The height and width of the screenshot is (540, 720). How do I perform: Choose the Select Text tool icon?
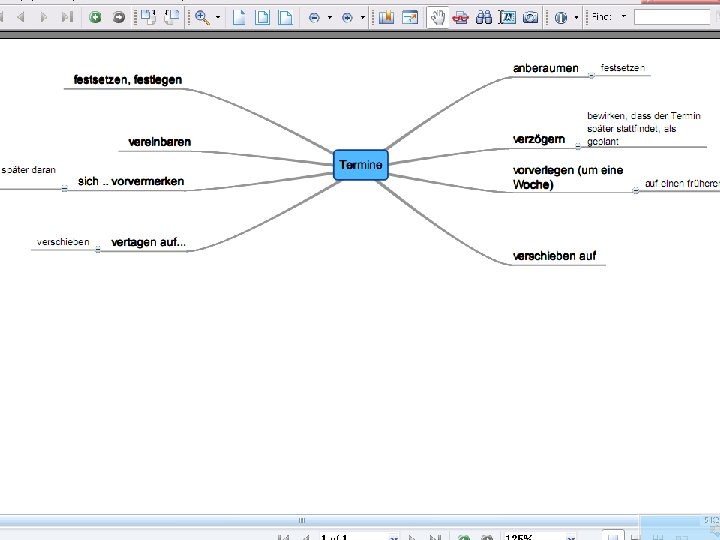507,17
